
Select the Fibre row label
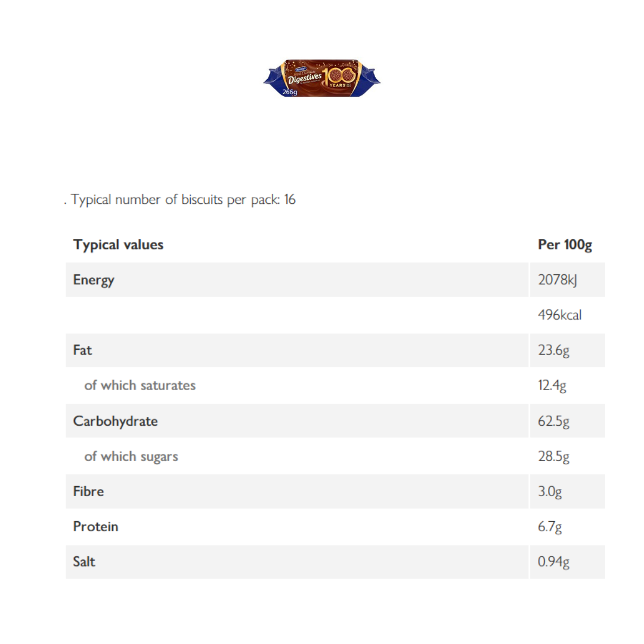click(x=88, y=491)
